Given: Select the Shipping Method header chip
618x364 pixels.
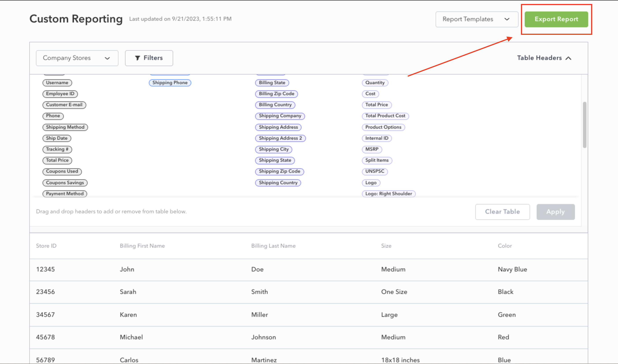Looking at the screenshot, I should click(65, 127).
